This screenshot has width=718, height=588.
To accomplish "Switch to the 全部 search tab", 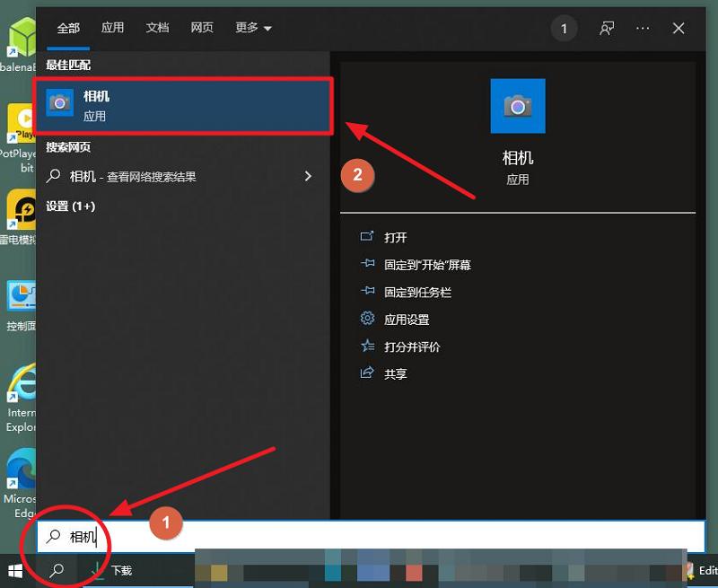I will (x=68, y=29).
